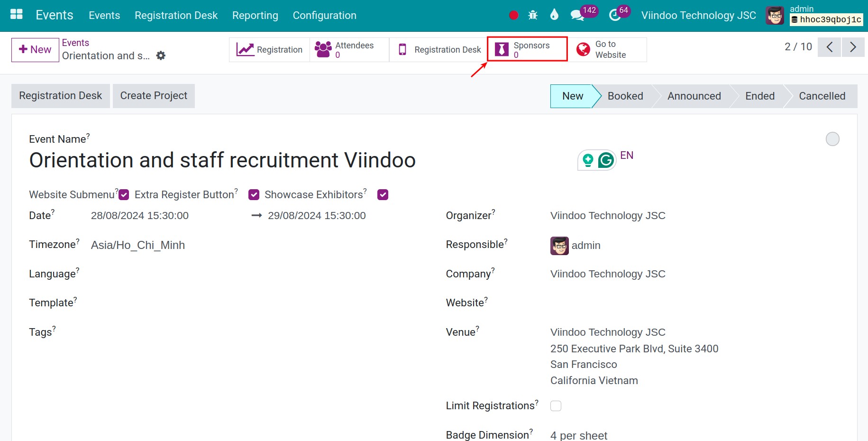
Task: Click the admin avatar in Responsible field
Action: (x=559, y=246)
